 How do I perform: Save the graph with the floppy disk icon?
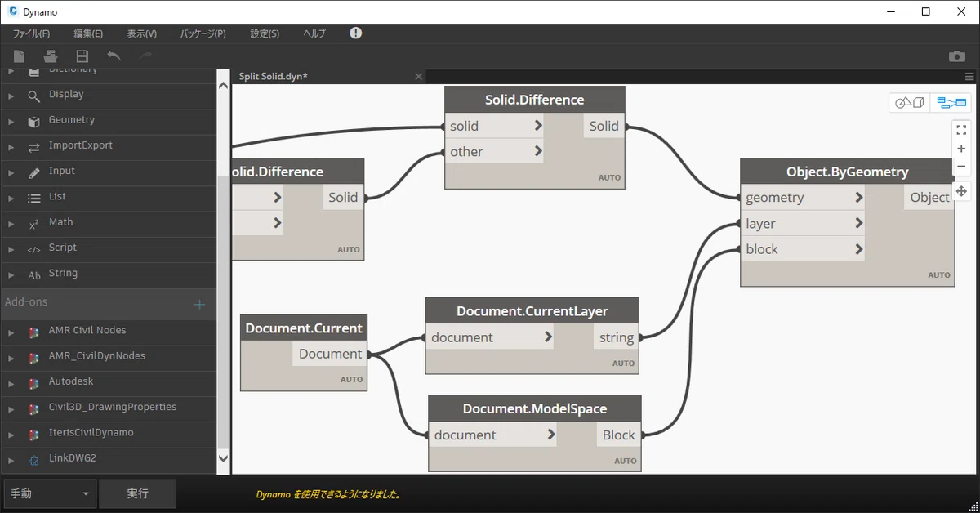[x=82, y=56]
